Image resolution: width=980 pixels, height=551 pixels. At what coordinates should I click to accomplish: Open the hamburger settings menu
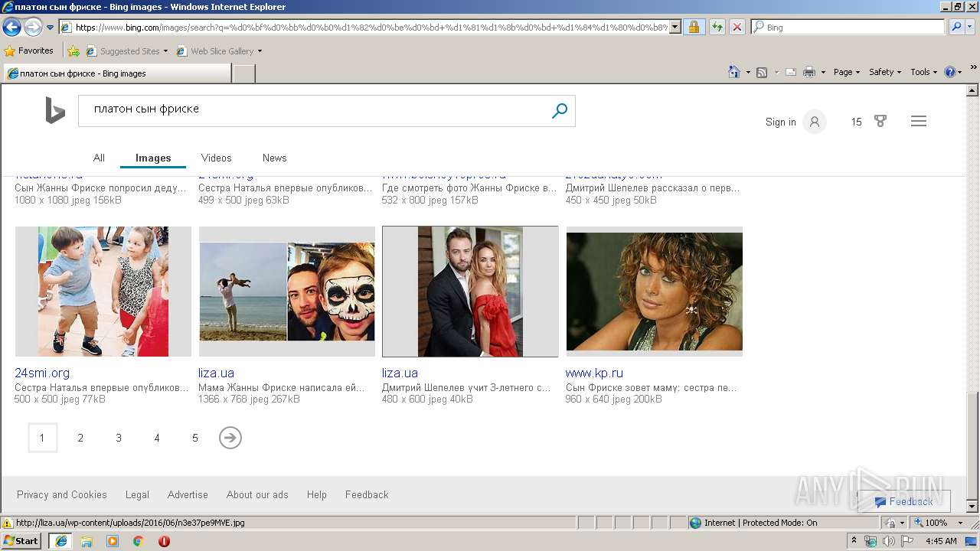[x=919, y=122]
